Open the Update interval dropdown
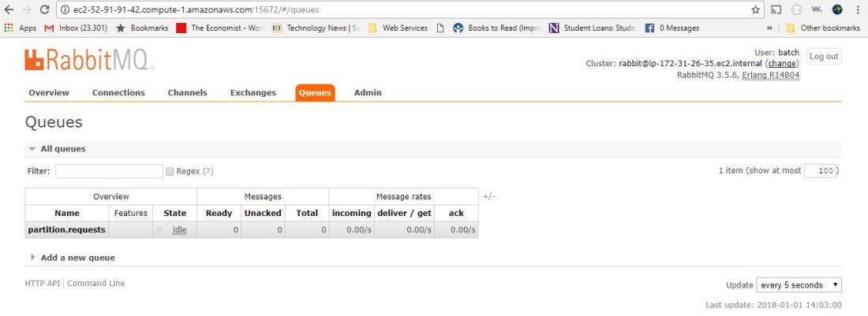This screenshot has height=316, width=868. point(799,285)
